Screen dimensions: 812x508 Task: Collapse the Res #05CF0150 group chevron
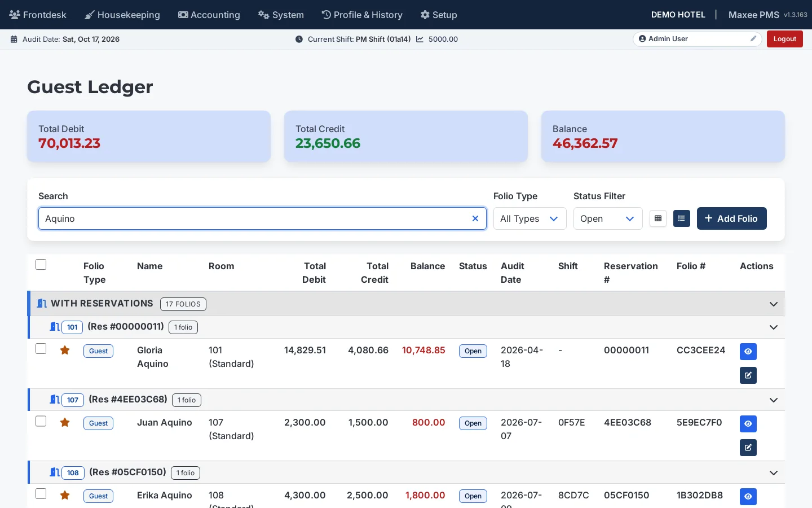[x=774, y=473]
